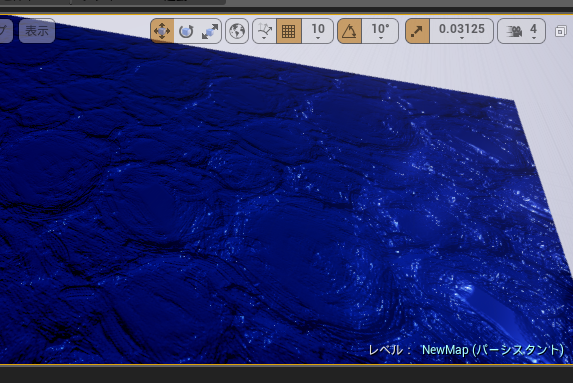Toggle world/local coordinate system globe

click(237, 31)
